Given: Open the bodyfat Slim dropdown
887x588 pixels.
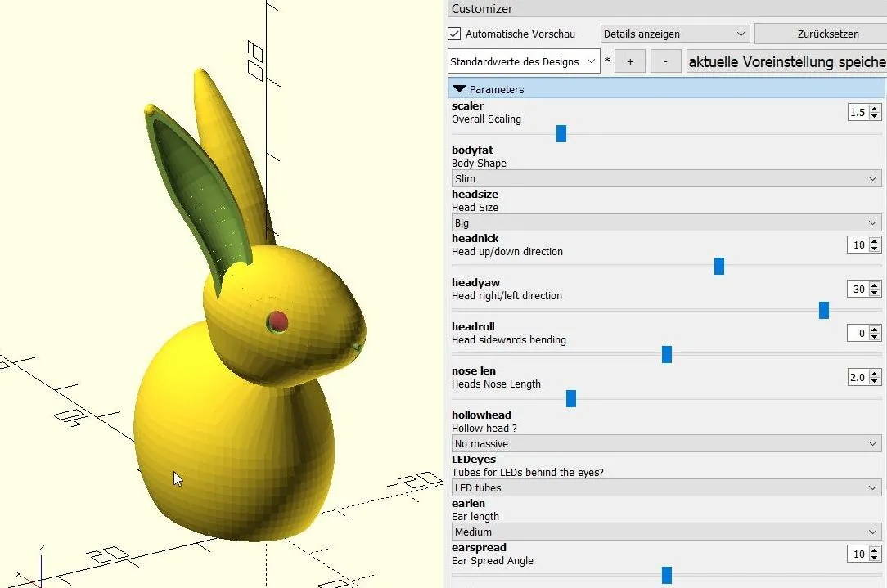Looking at the screenshot, I should coord(666,178).
